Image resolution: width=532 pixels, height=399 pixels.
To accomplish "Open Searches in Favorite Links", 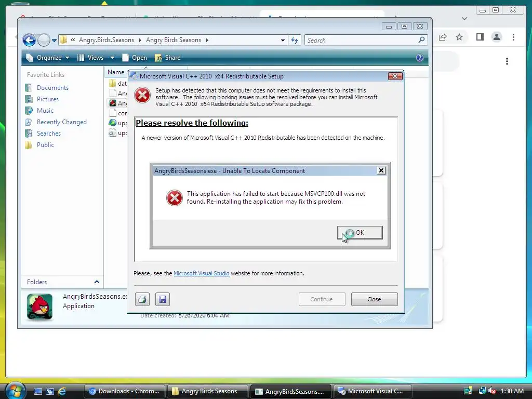I will pos(49,134).
